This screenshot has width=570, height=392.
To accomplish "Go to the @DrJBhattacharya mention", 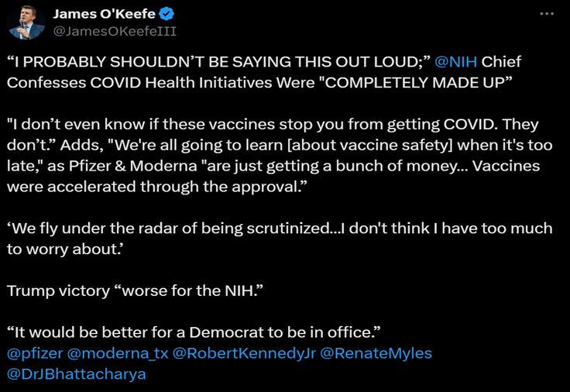I will tap(76, 374).
